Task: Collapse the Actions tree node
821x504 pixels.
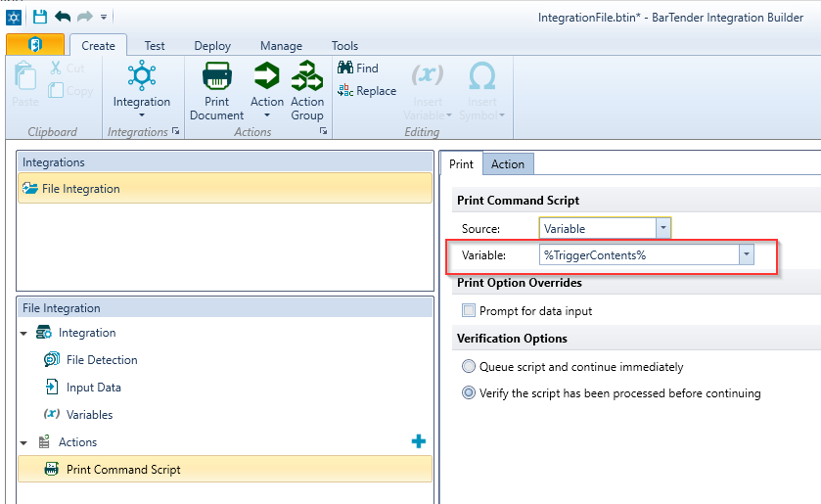Action: (x=23, y=442)
